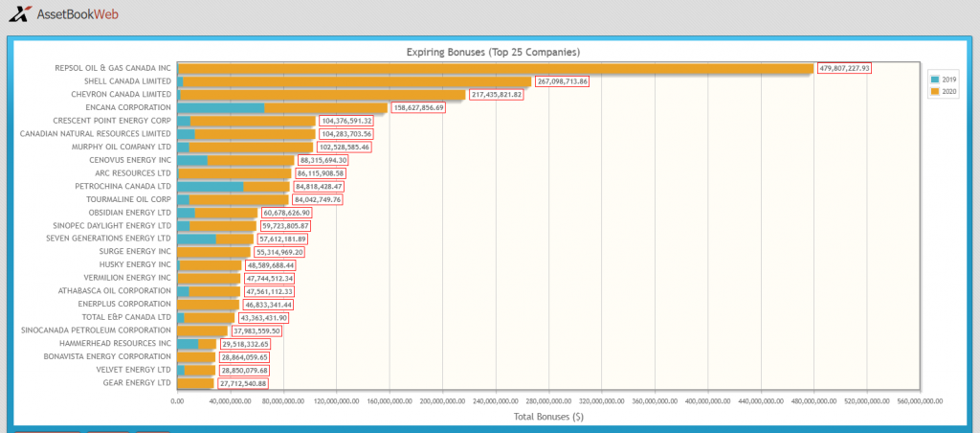Click the Cenovus blue 2019 bar segment
This screenshot has height=433, width=980.
click(x=192, y=160)
